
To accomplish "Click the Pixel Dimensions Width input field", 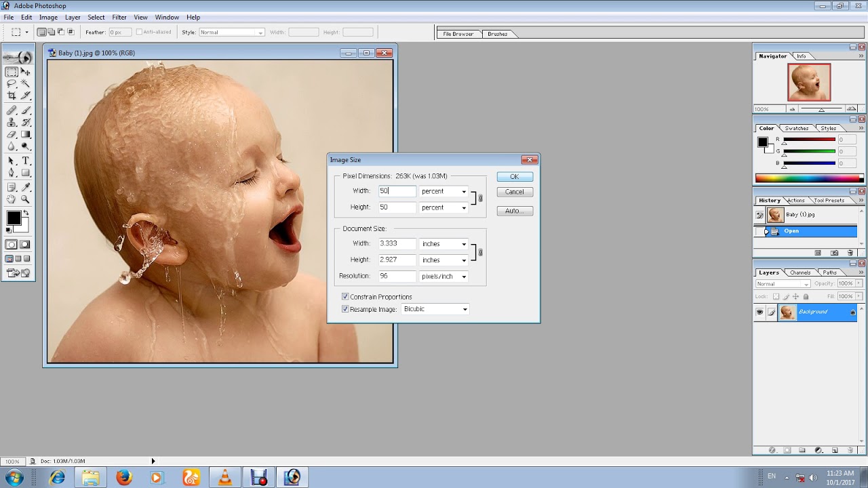I will 397,191.
